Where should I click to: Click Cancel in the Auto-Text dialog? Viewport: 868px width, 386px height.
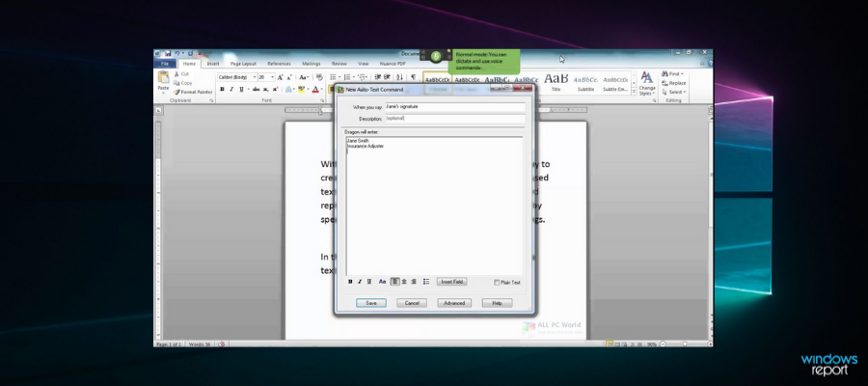(412, 303)
